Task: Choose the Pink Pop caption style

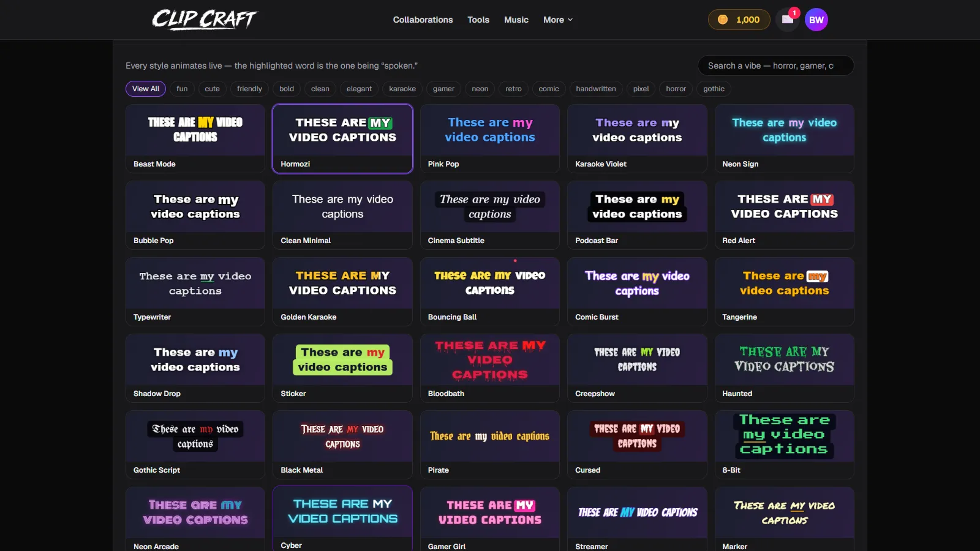Action: point(490,138)
